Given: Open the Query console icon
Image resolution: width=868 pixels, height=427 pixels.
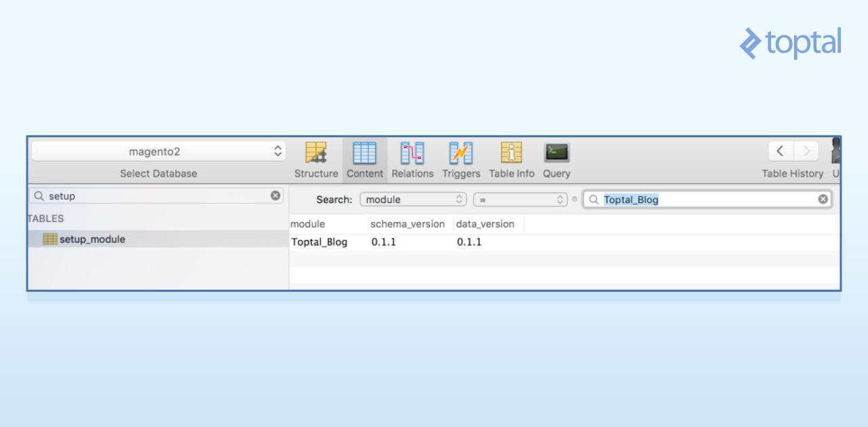Looking at the screenshot, I should [x=556, y=153].
